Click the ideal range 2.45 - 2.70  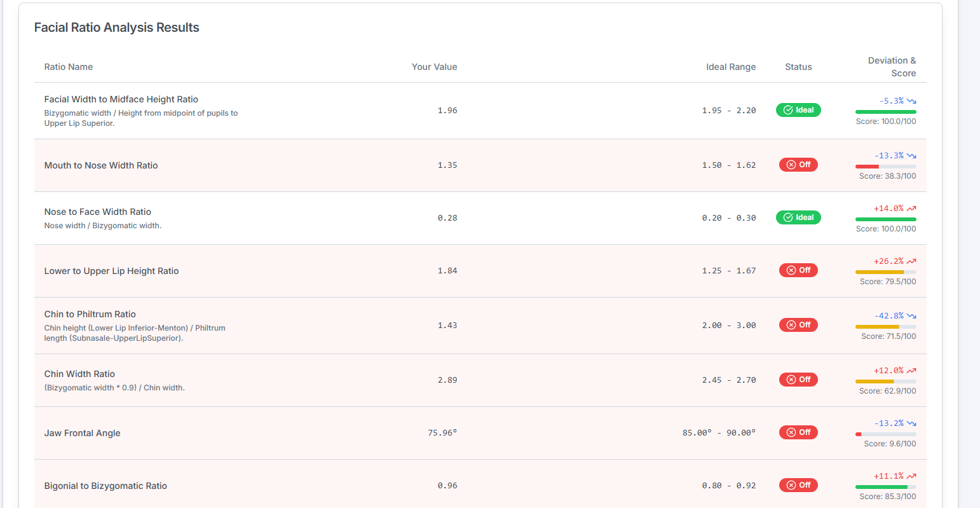coord(729,380)
